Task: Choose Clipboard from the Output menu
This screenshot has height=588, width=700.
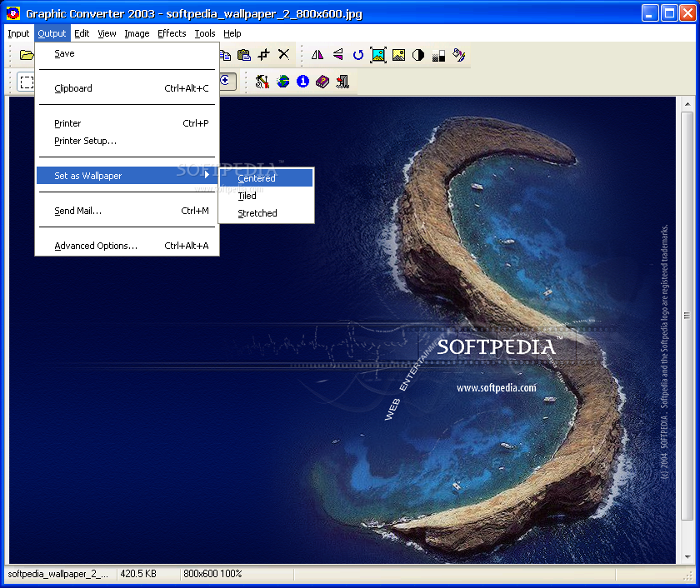Action: pos(127,88)
